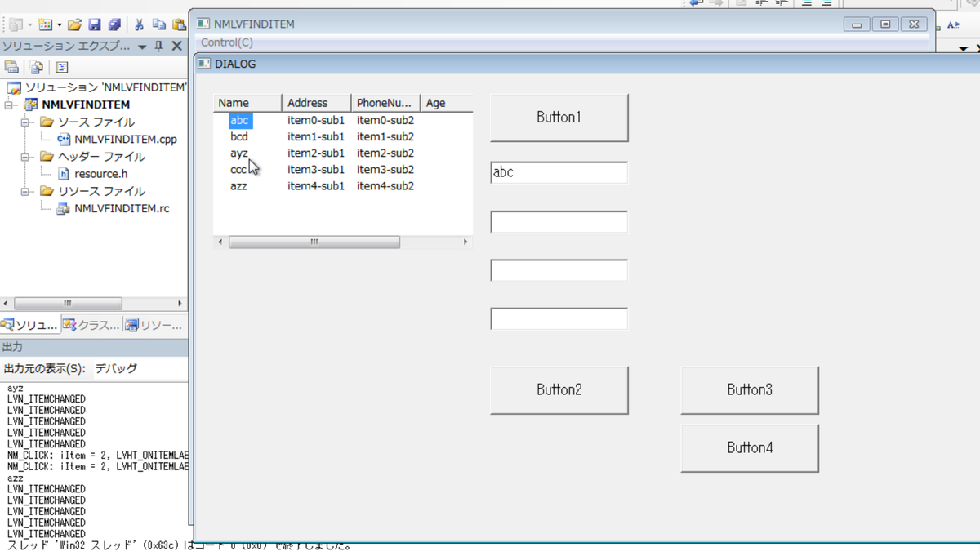Select the ayz list item
The width and height of the screenshot is (980, 556).
pos(239,153)
